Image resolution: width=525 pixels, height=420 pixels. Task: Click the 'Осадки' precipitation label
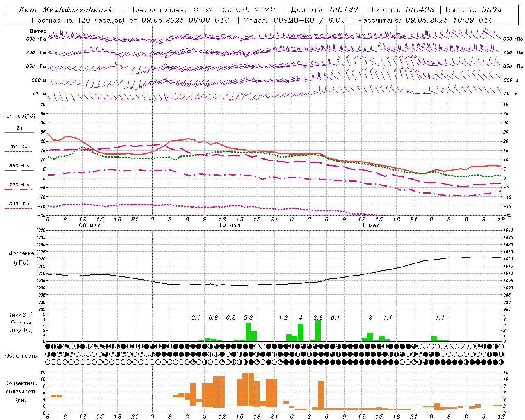[x=21, y=322]
